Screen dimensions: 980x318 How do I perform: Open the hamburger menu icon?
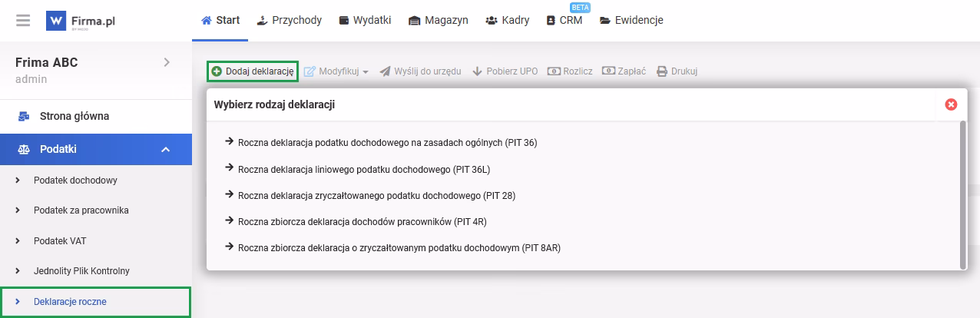pos(23,20)
